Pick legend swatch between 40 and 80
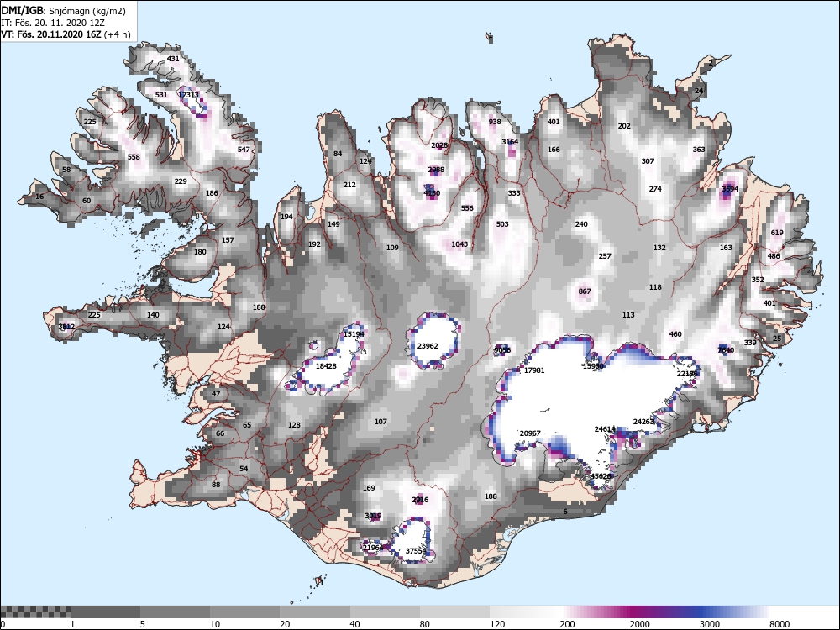 pos(386,612)
